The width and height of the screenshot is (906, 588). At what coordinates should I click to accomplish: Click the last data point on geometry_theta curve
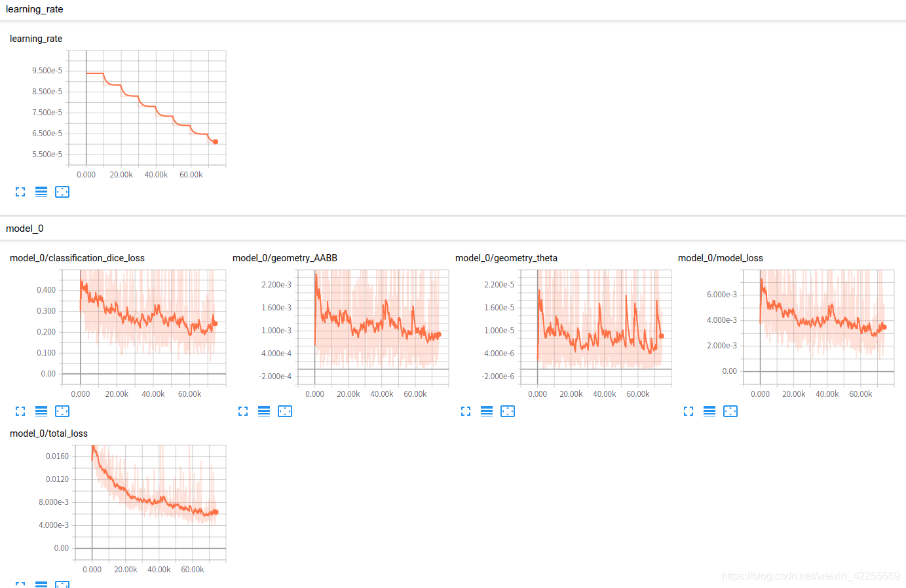tap(661, 336)
